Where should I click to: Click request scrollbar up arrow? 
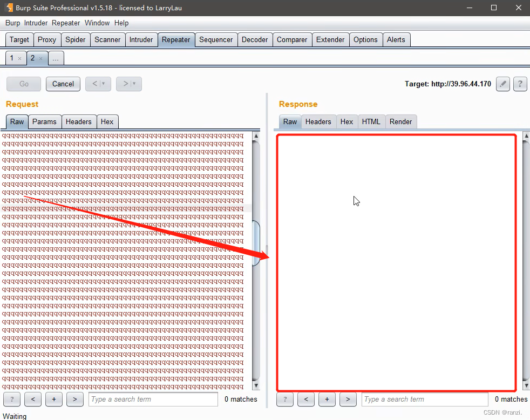point(256,136)
